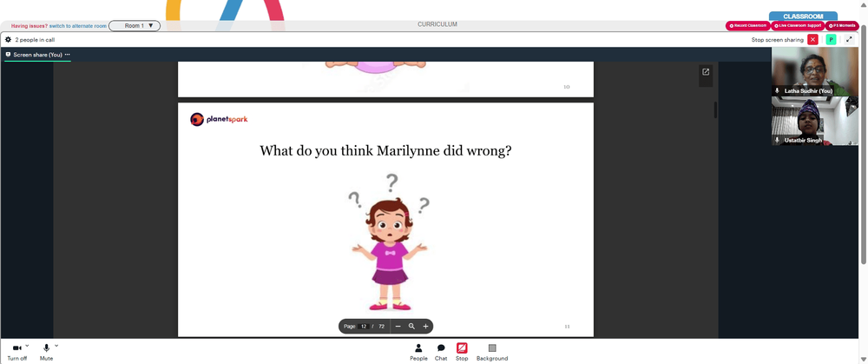Click total pages 72 in PDF toolbar
Screen dimensions: 868x364
click(381, 327)
